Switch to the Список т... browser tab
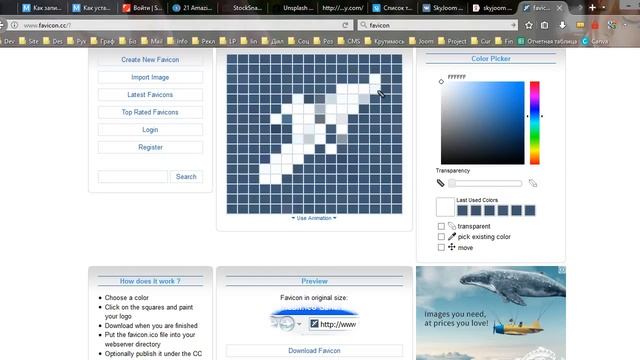The height and width of the screenshot is (360, 640). (393, 8)
